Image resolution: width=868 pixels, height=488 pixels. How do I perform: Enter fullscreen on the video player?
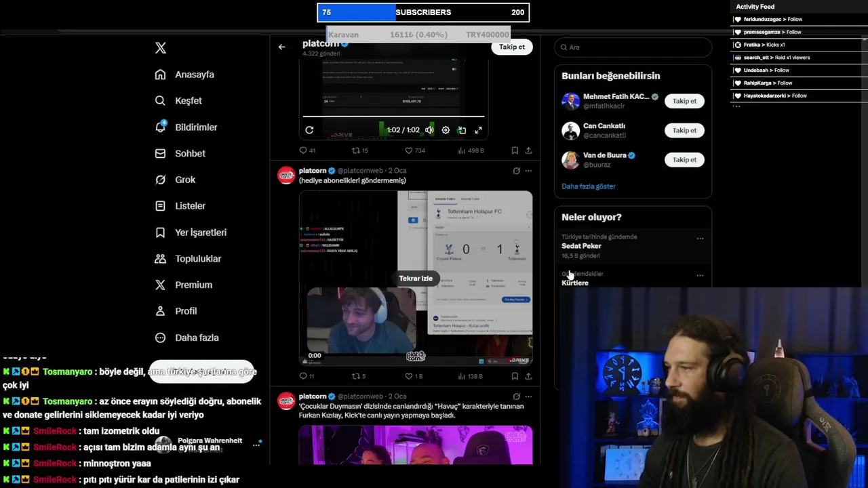pyautogui.click(x=478, y=130)
